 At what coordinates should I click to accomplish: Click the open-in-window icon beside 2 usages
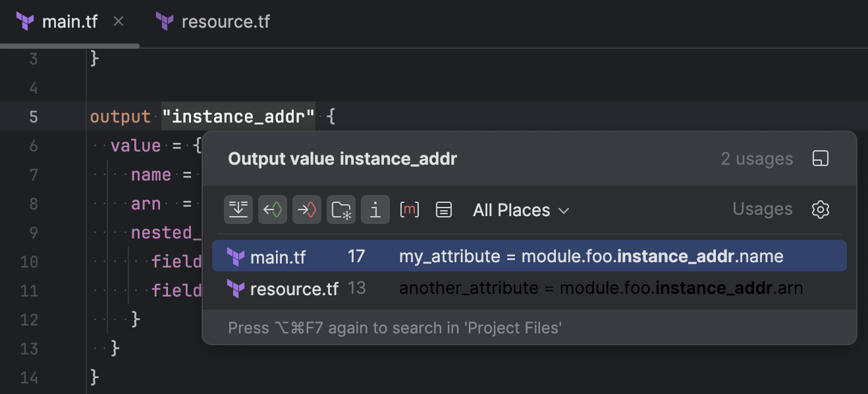820,158
